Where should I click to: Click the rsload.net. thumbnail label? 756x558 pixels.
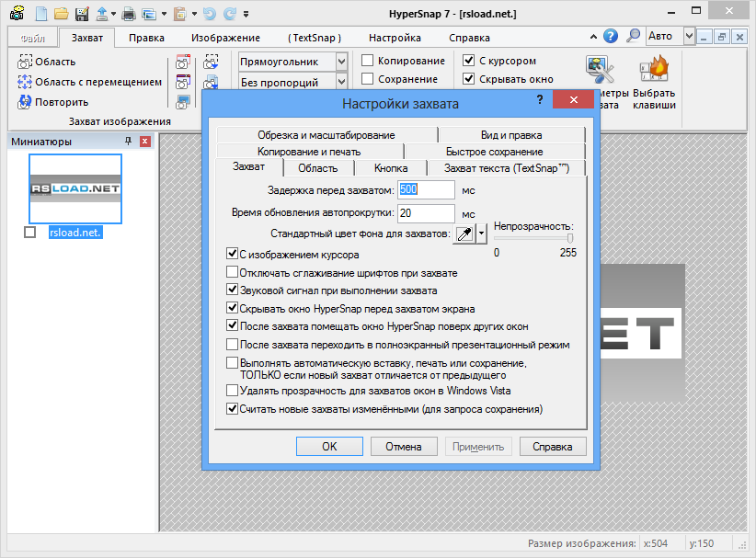[75, 233]
